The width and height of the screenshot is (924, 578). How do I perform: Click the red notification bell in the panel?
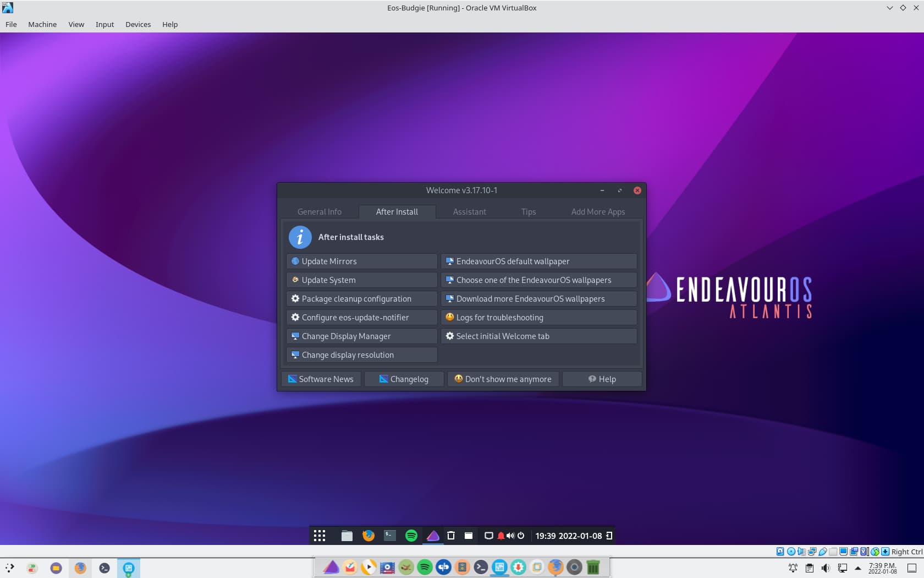coord(501,536)
